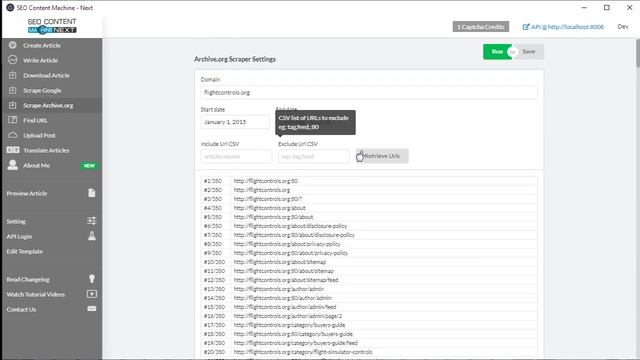This screenshot has width=640, height=360.
Task: Open API @ http://localhost:8008 link
Action: pos(567,27)
